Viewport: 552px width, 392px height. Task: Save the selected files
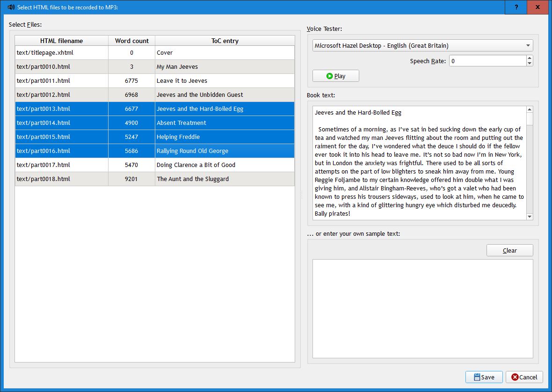tap(484, 377)
